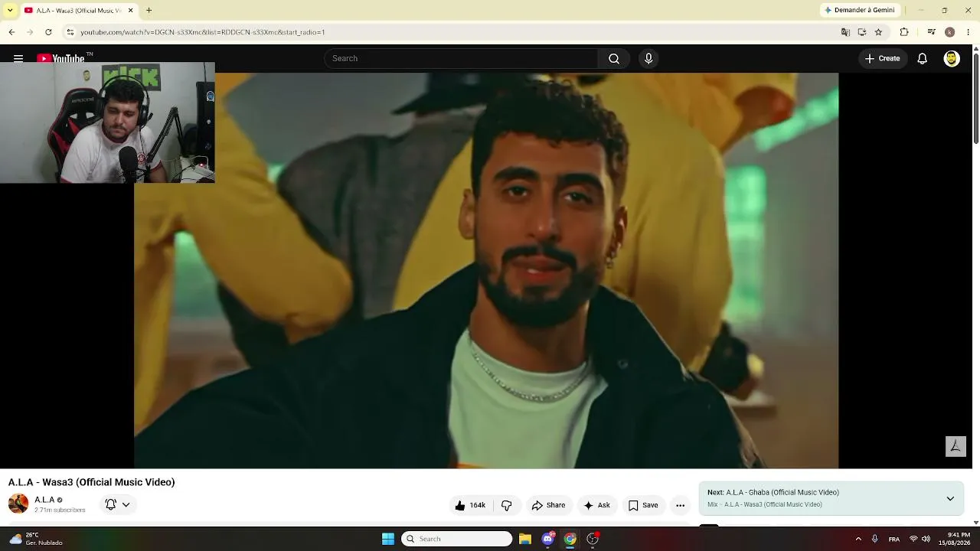Open the system volume control in the tray
Screen dimensions: 980x551
click(926, 539)
